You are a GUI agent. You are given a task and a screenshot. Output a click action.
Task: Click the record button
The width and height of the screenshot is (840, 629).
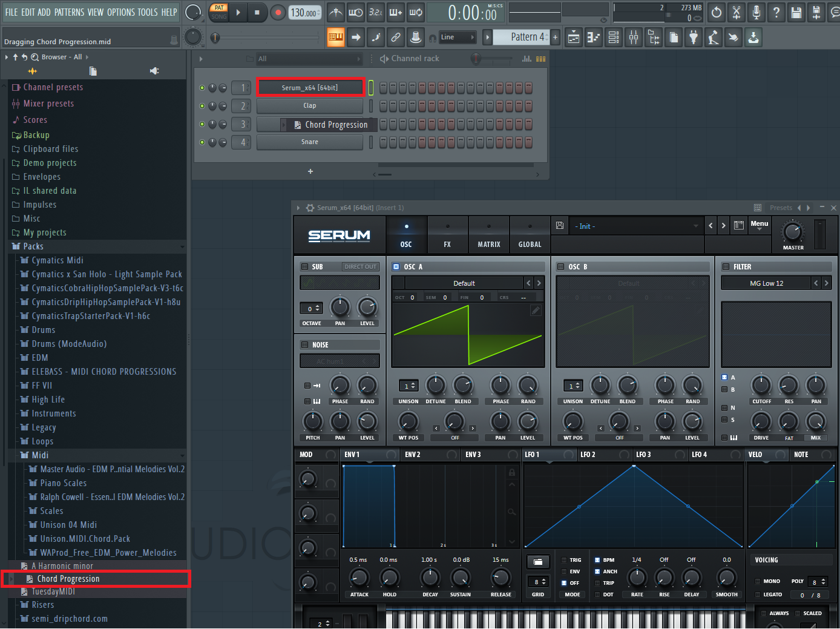pos(278,12)
